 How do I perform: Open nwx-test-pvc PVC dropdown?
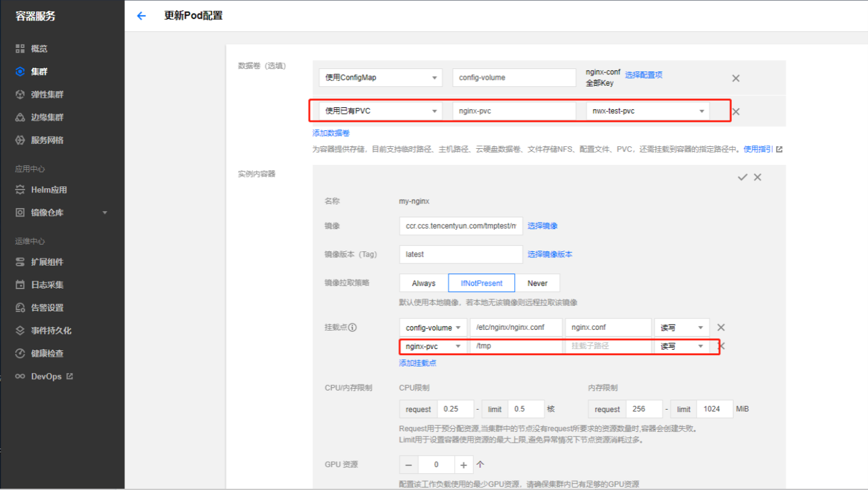point(647,111)
